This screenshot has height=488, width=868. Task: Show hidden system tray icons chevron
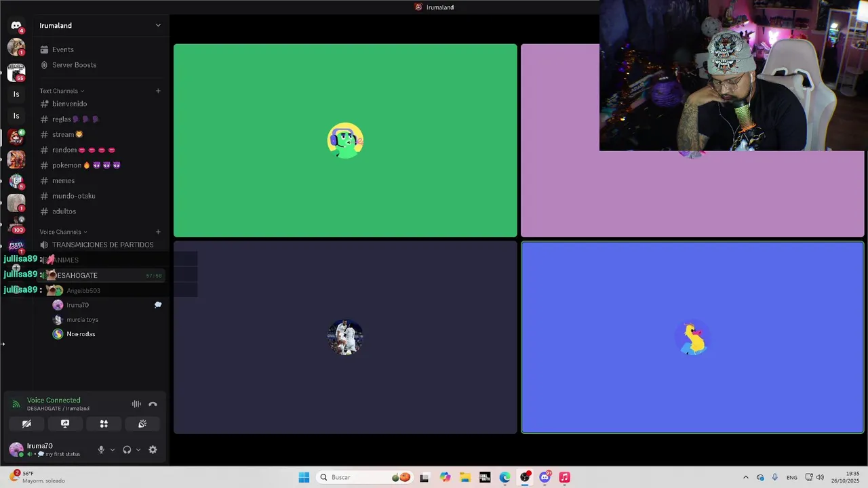tap(746, 477)
